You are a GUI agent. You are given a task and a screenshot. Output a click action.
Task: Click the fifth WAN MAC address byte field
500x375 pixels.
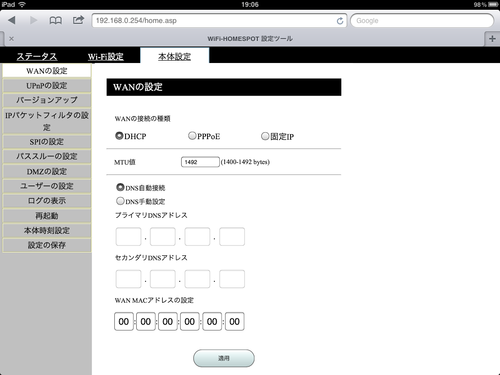[212, 322]
